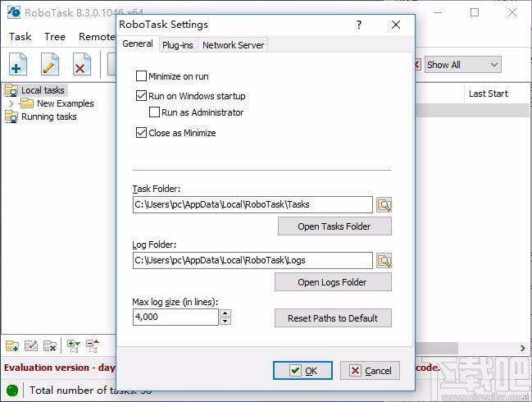Open the Task menu
The height and width of the screenshot is (402, 532).
coord(20,36)
